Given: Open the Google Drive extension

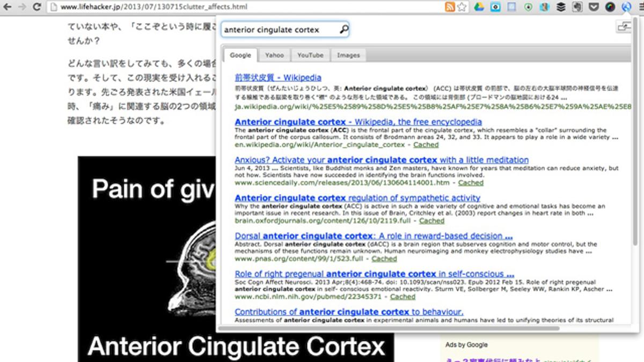Looking at the screenshot, I should coord(479,7).
